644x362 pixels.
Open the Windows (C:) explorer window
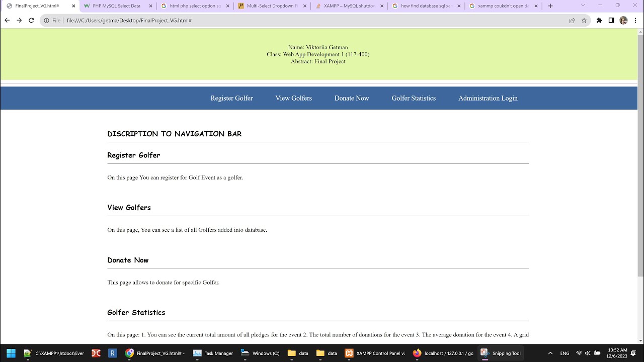tap(261, 353)
